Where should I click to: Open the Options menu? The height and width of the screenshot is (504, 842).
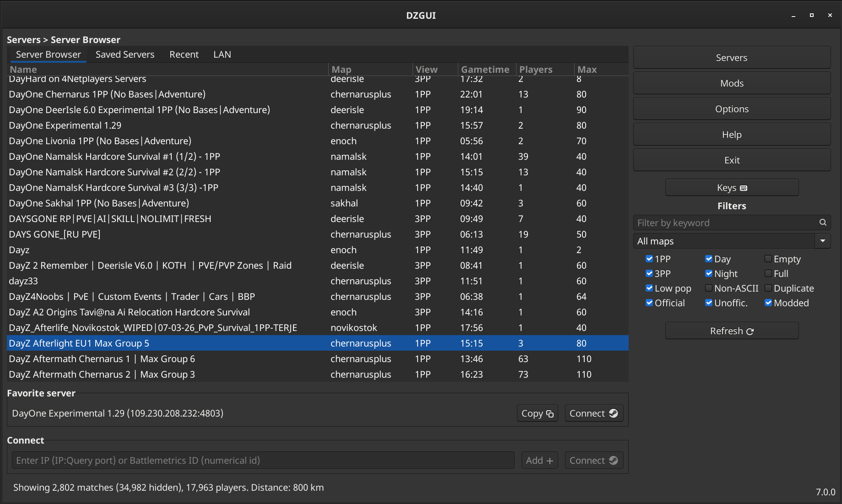732,109
